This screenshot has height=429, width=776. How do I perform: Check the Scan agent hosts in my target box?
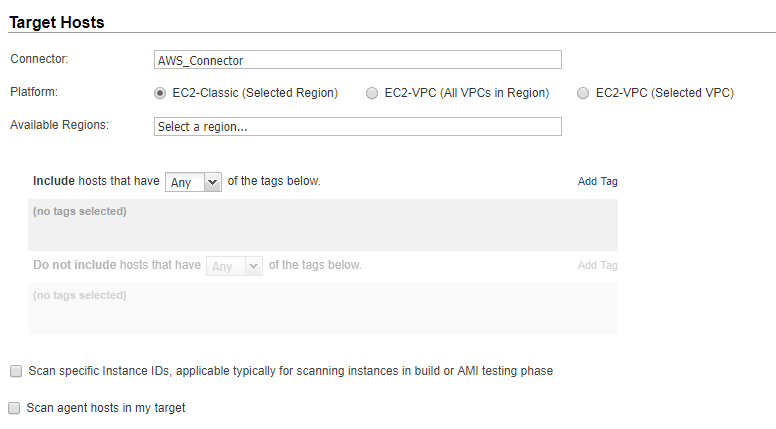coord(14,408)
